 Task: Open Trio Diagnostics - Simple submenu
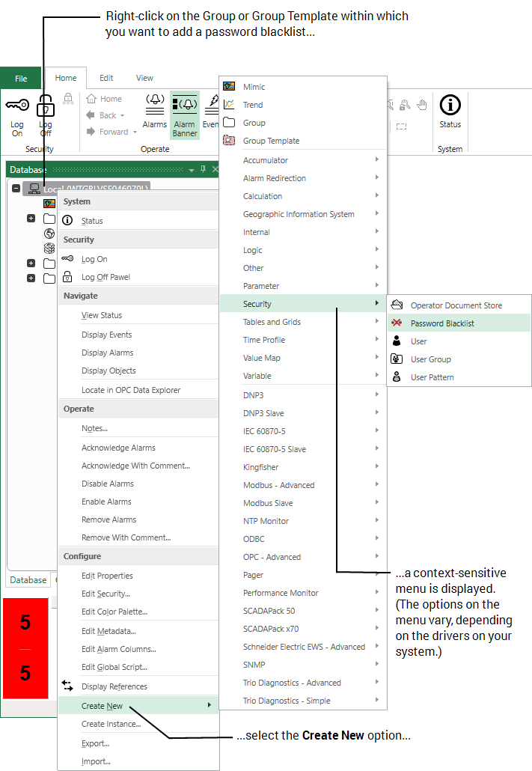(x=302, y=701)
